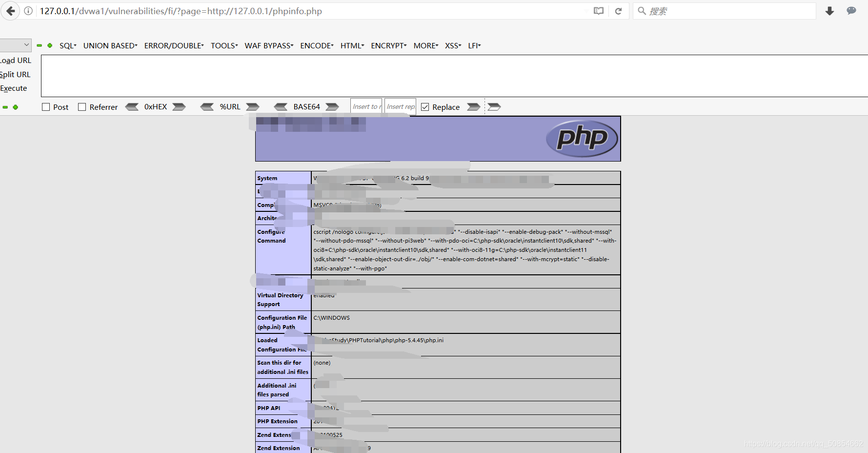Click 'Virtual Directory Support' row label

coord(280,300)
